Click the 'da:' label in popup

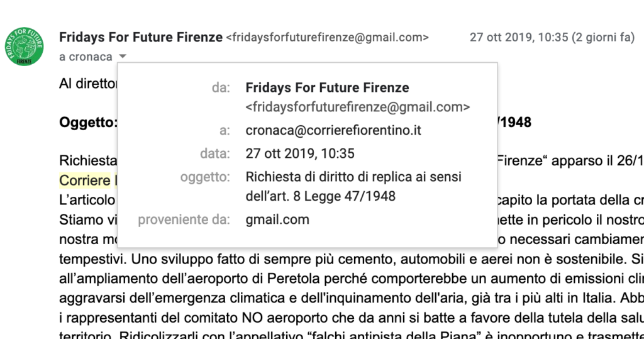tap(221, 87)
